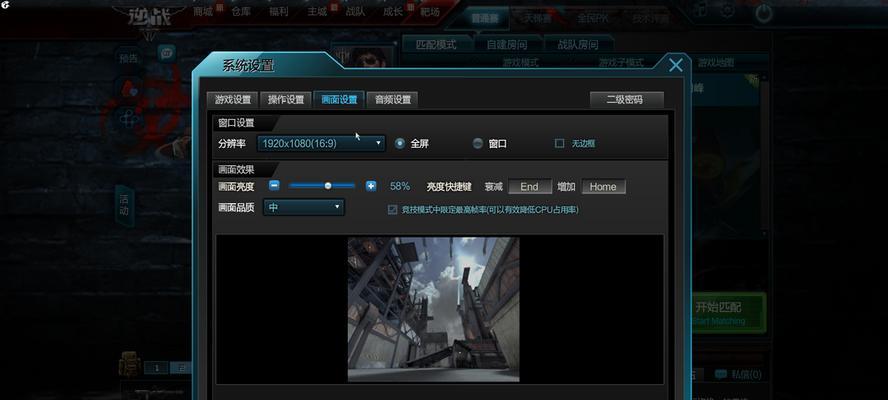Click the End brightness hotkey field
This screenshot has width=888, height=400.
530,186
